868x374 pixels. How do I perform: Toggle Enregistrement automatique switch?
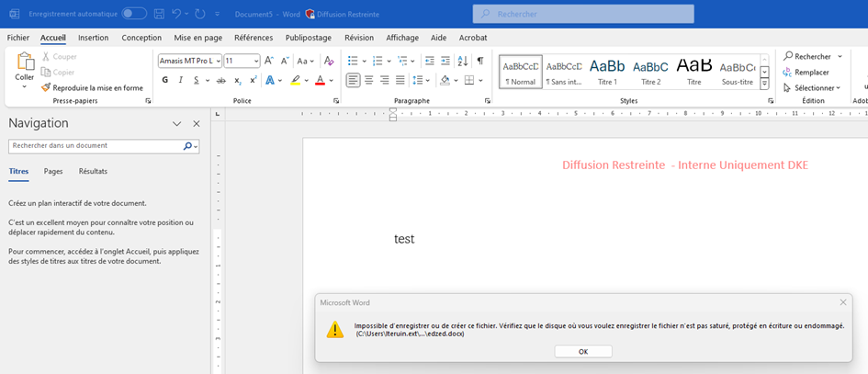[134, 14]
